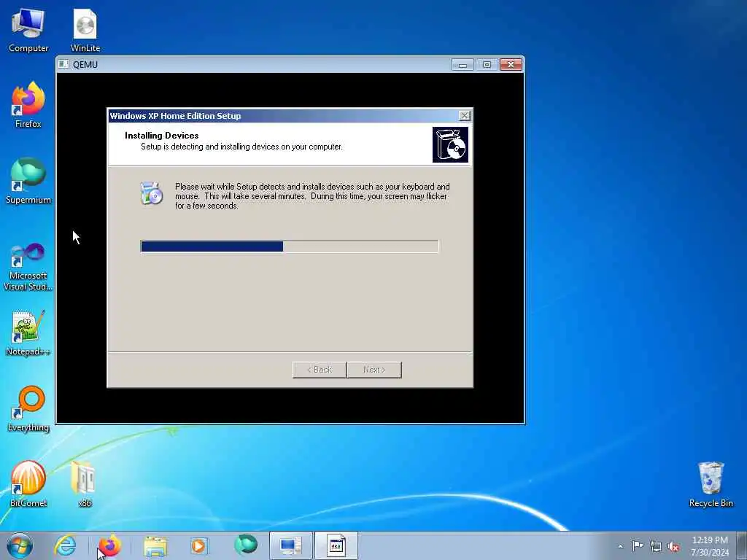Click the Windows XP Home Edition Setup title
Image resolution: width=747 pixels, height=560 pixels.
point(175,116)
